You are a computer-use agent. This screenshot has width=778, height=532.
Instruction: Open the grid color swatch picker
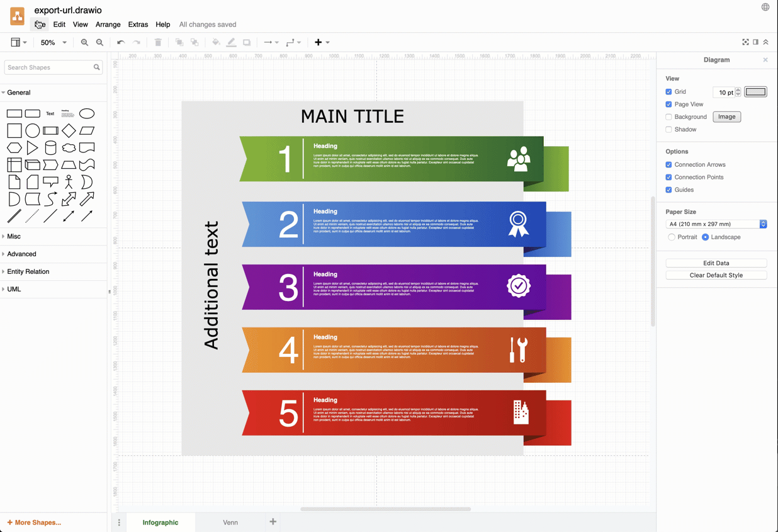pos(755,91)
